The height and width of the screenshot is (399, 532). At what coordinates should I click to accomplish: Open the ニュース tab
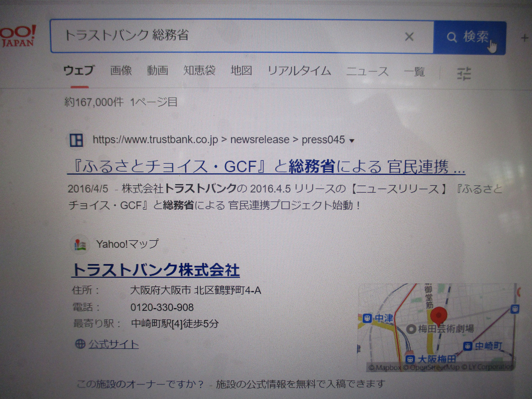coord(367,72)
